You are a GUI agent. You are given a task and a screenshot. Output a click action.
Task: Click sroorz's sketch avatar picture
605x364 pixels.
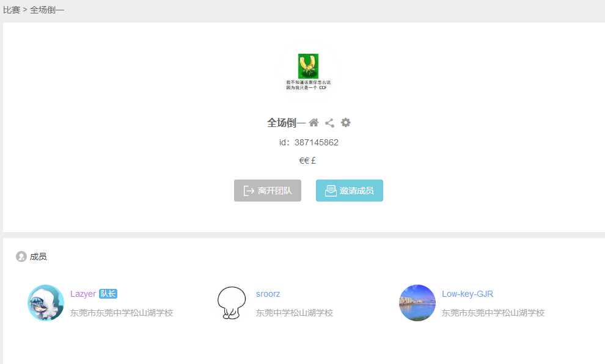tap(231, 303)
